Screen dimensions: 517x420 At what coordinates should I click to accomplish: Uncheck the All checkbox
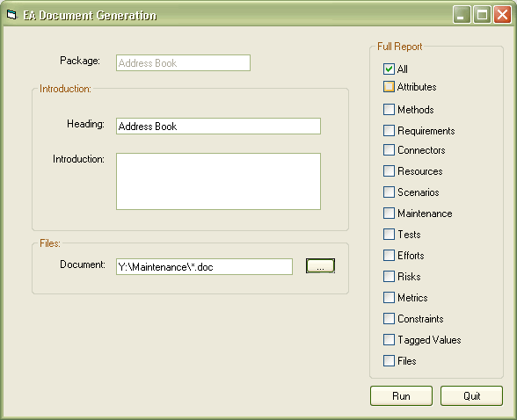[389, 69]
